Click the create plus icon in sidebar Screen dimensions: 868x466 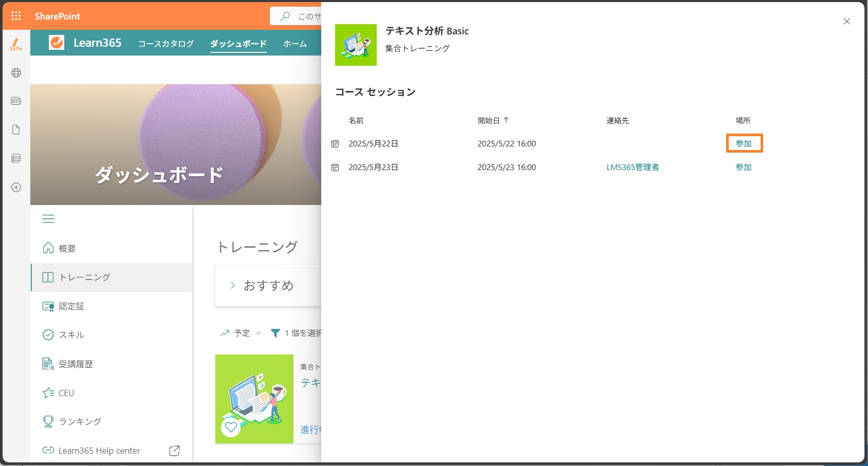coord(16,187)
